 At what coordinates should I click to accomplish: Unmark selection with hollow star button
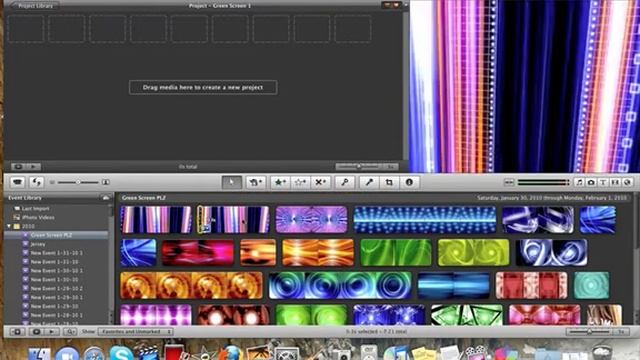(300, 182)
